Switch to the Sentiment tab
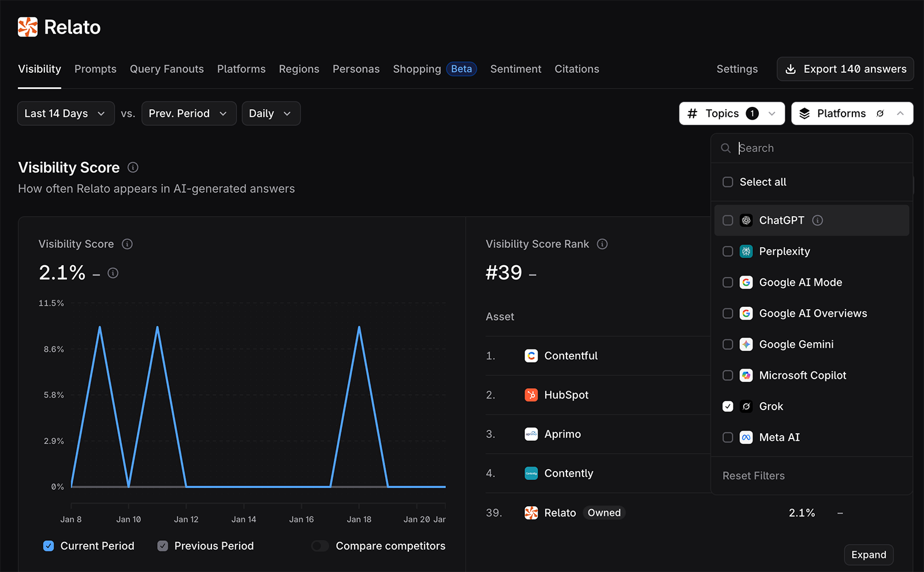Screen dimensions: 924x572 (515, 69)
